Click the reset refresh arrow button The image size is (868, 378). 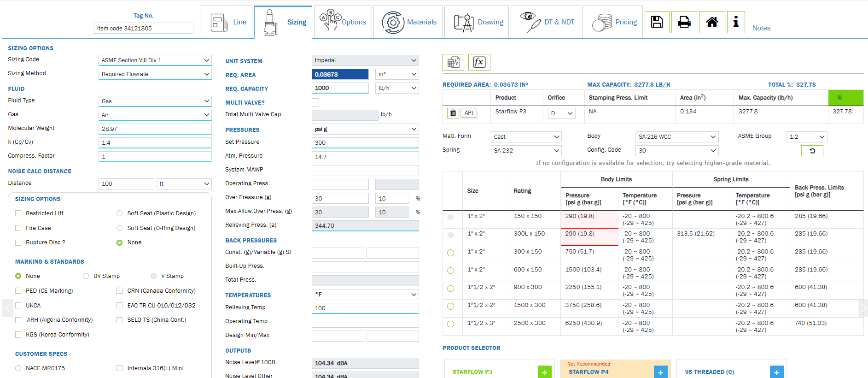[x=812, y=151]
